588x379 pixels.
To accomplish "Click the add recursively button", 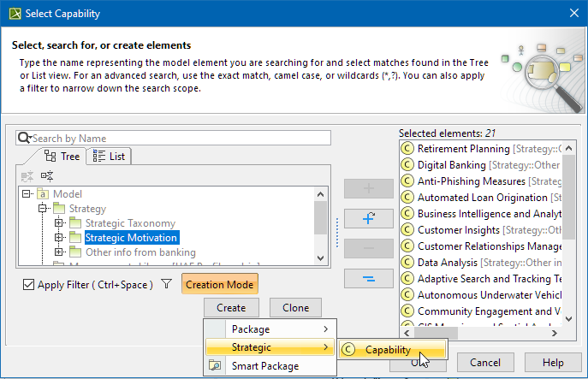I will coord(368,218).
